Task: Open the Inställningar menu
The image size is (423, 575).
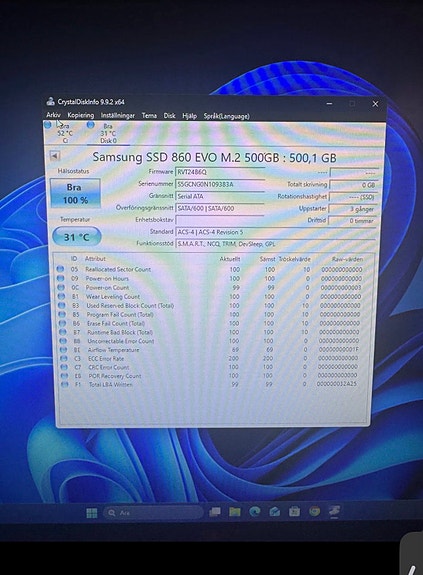Action: pos(118,116)
